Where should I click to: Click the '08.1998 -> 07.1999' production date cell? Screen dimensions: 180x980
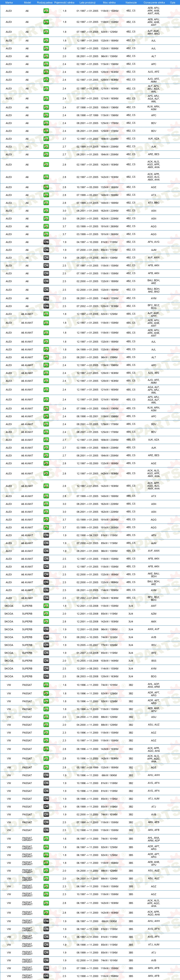click(x=87, y=115)
